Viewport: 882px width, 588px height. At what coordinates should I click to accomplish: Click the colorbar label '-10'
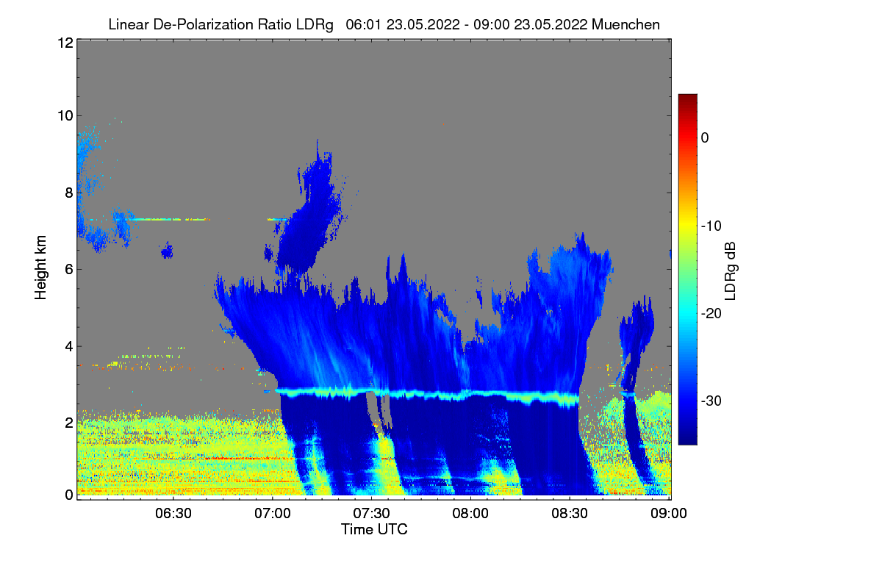coord(712,226)
